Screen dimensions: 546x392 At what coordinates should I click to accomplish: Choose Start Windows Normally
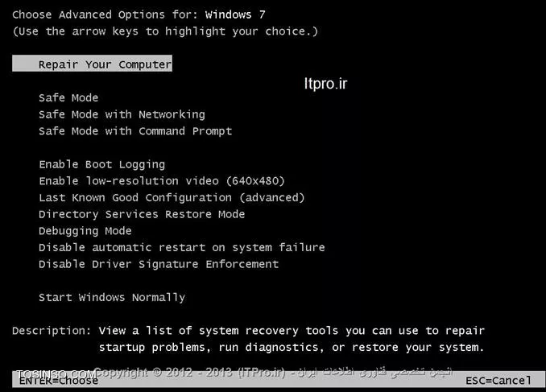(x=112, y=298)
